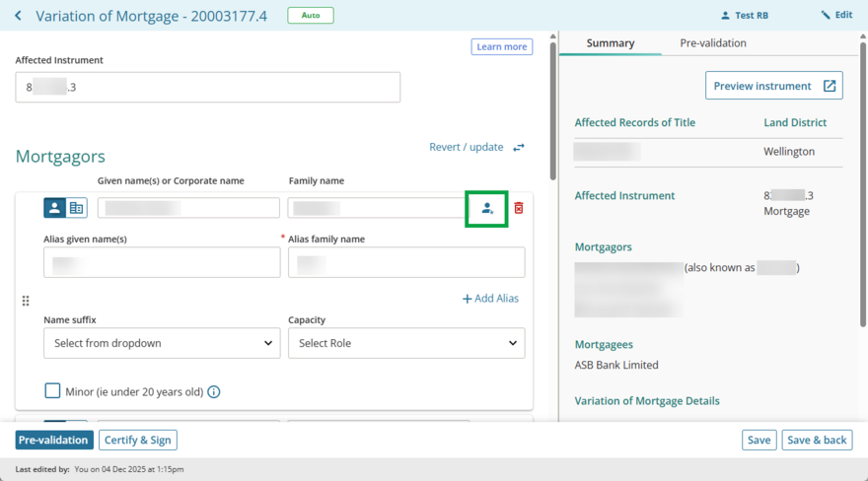Click the Pre-validation button at bottom
Viewport: 868px width, 481px height.
click(53, 440)
